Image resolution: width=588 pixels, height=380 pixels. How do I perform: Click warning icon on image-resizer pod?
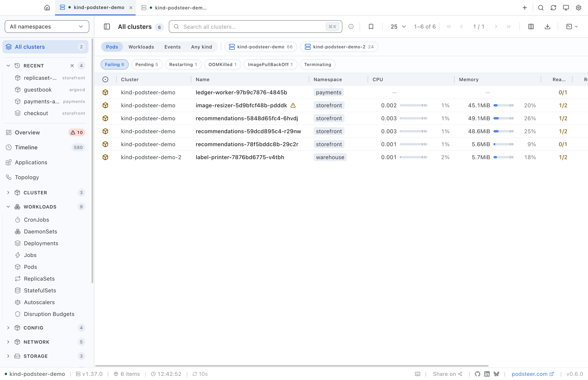click(293, 106)
